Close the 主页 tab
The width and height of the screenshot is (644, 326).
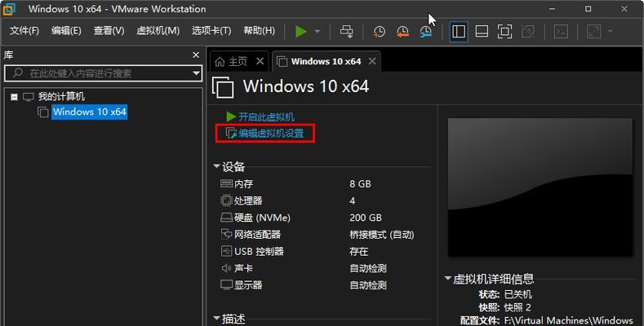[x=260, y=61]
